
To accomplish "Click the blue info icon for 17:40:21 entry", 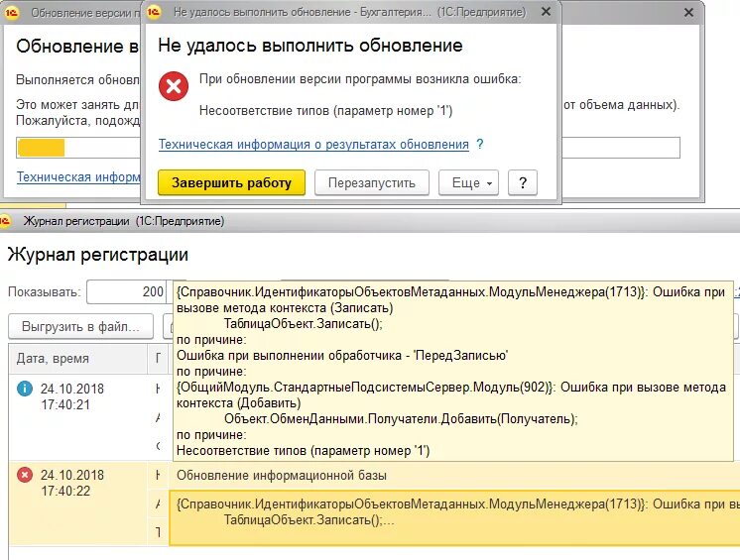I will (x=25, y=389).
